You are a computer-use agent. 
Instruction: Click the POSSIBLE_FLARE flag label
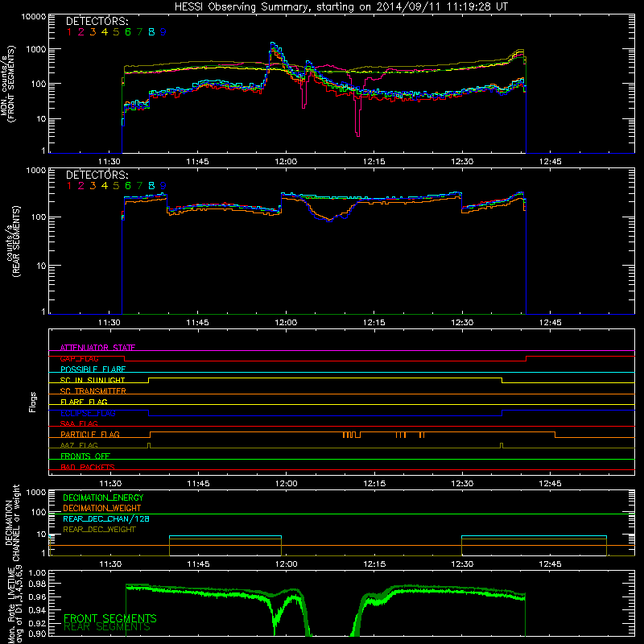(93, 369)
